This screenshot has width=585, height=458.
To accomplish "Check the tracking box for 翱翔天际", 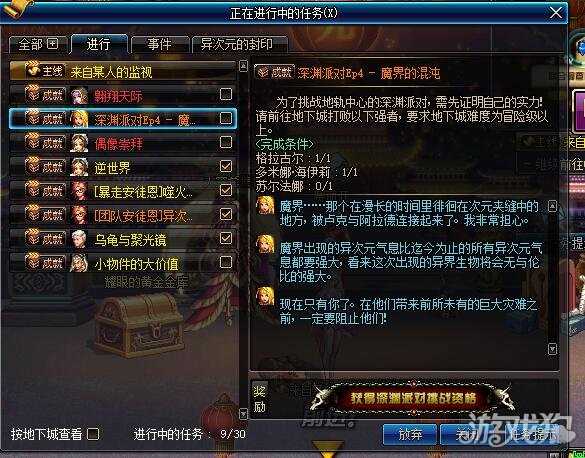I will [x=226, y=94].
